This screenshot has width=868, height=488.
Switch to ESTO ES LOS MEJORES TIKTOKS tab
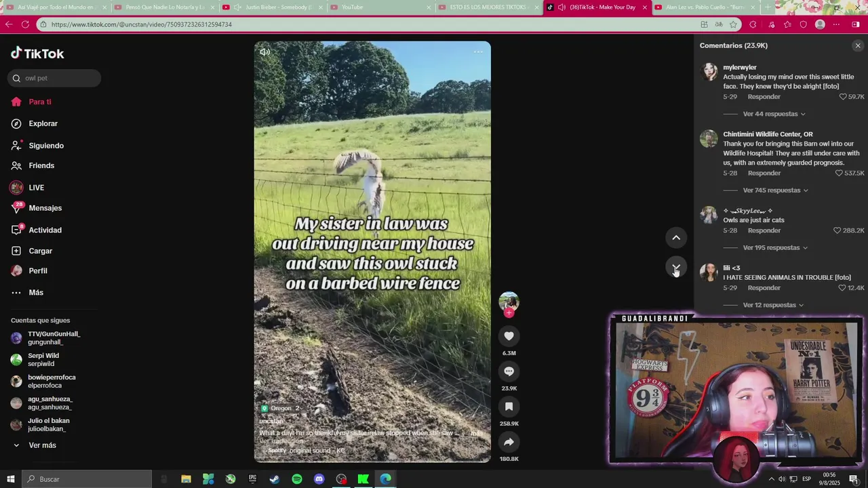(488, 7)
